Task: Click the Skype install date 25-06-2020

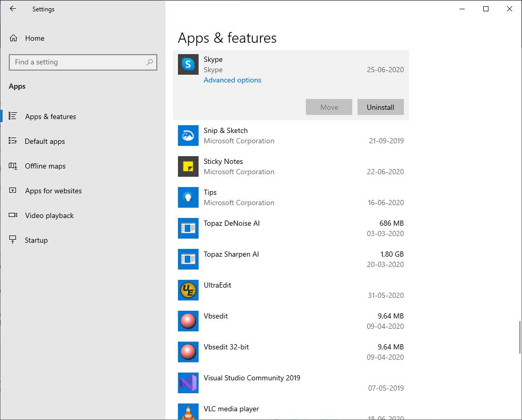Action: coord(385,70)
